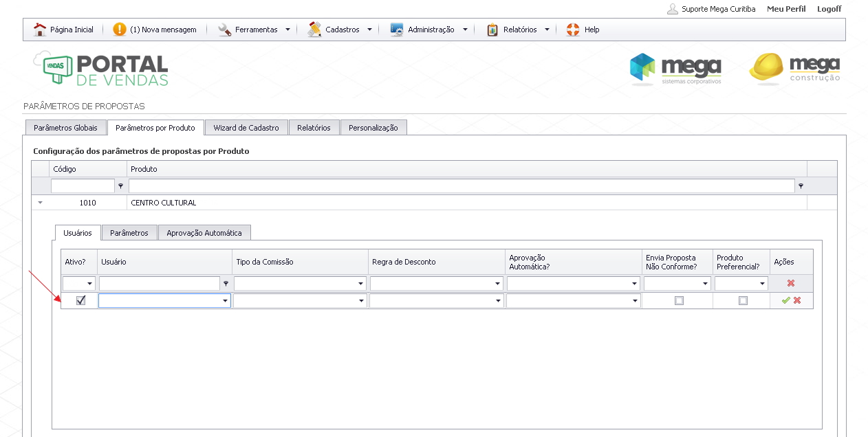Click the Ferramentas tools icon
Image resolution: width=868 pixels, height=437 pixels.
[x=225, y=30]
